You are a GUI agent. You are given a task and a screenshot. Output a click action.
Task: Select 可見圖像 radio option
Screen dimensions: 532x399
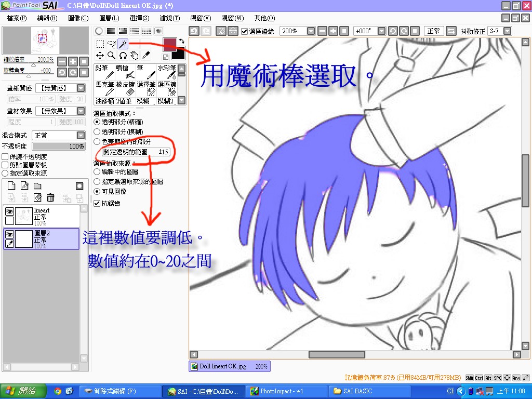coord(97,191)
